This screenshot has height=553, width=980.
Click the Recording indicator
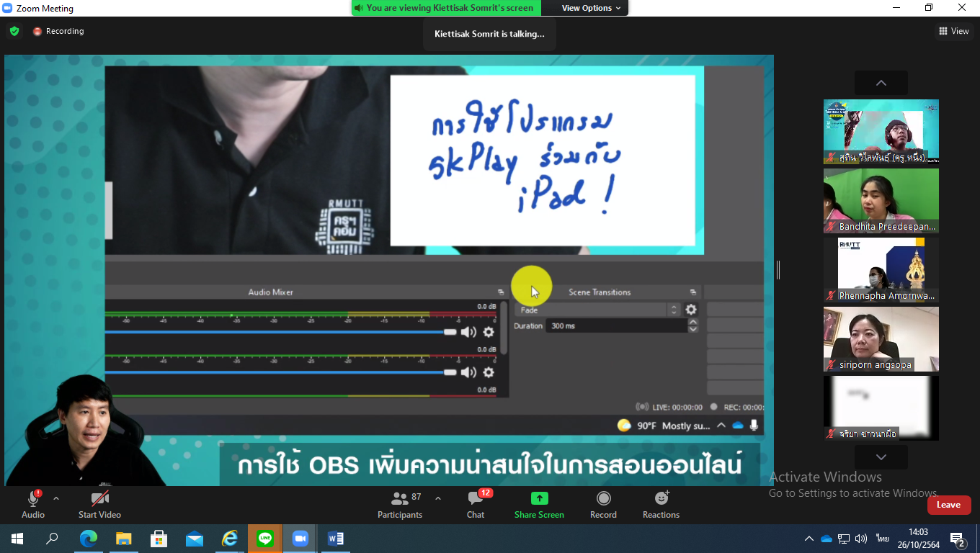coord(58,31)
